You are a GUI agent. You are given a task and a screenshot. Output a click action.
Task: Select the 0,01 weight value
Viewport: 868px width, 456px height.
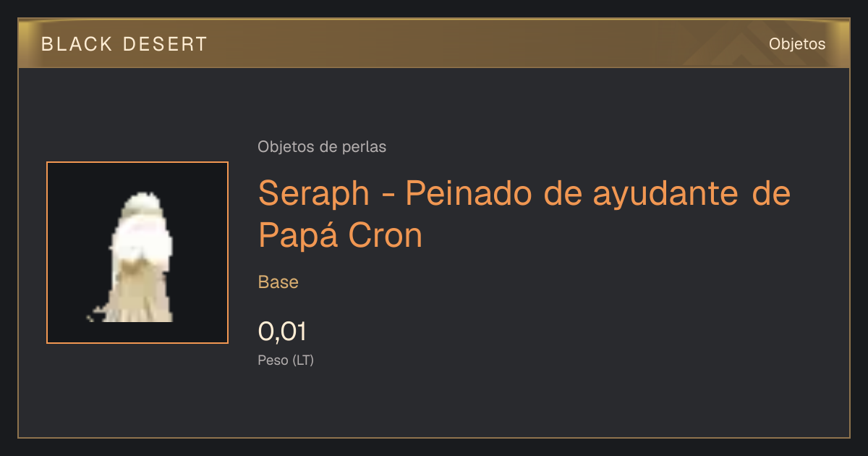(282, 332)
